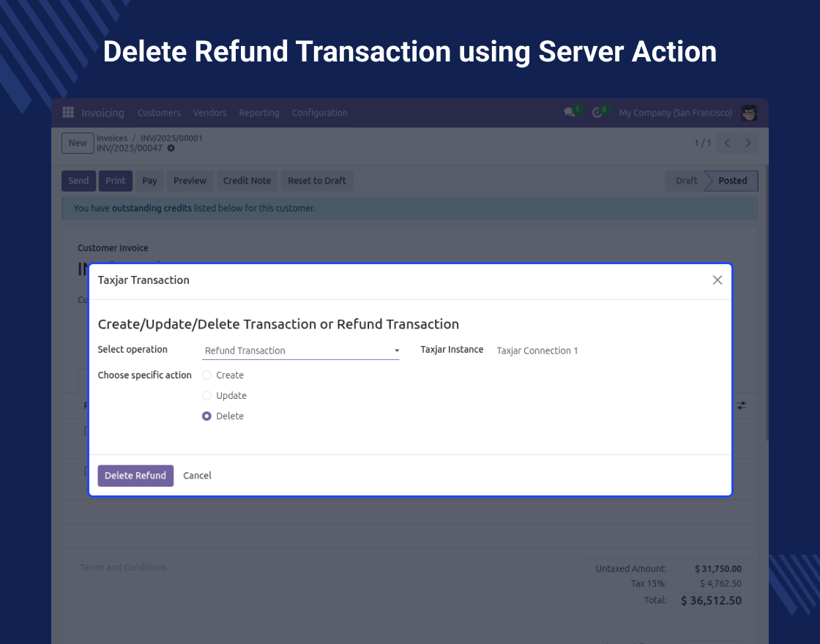The width and height of the screenshot is (820, 644).
Task: Open the Configuration menu
Action: pos(319,113)
